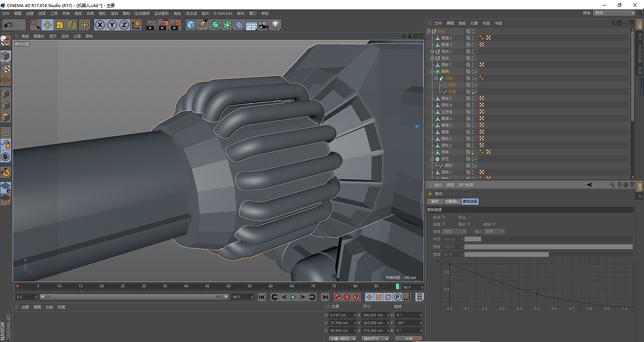Click the 对象轴心 tab button
644x342 pixels.
click(452, 201)
